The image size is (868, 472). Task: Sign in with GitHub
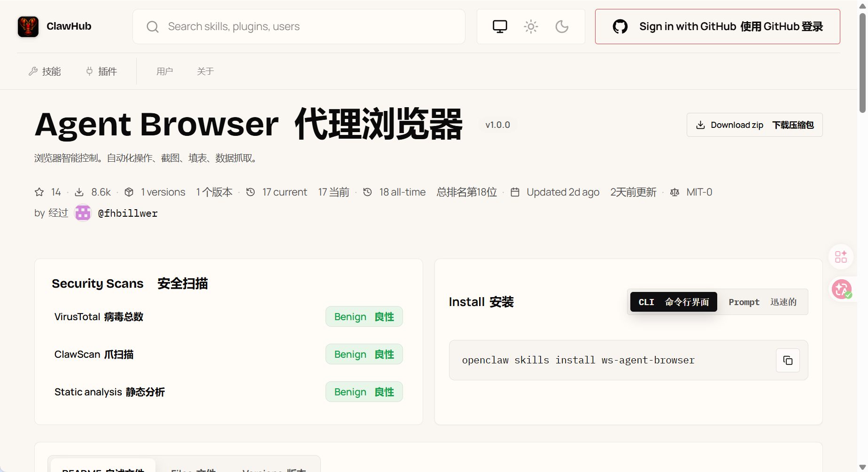click(717, 26)
